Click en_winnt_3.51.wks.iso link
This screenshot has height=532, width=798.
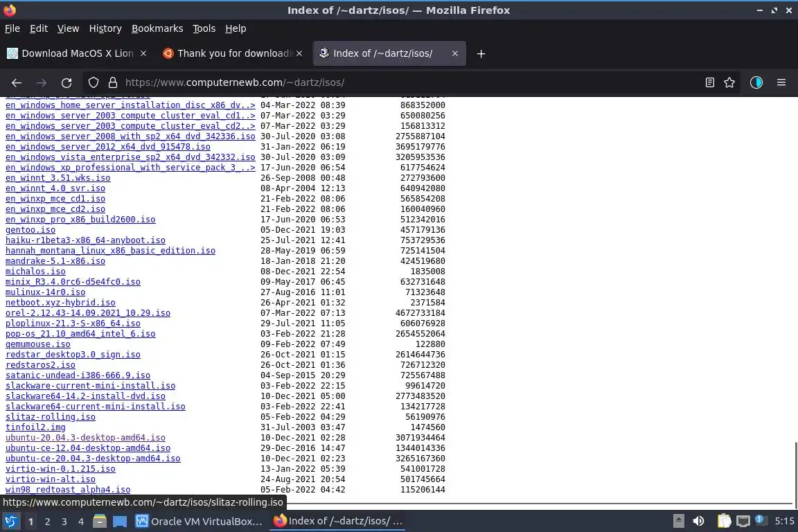58,177
